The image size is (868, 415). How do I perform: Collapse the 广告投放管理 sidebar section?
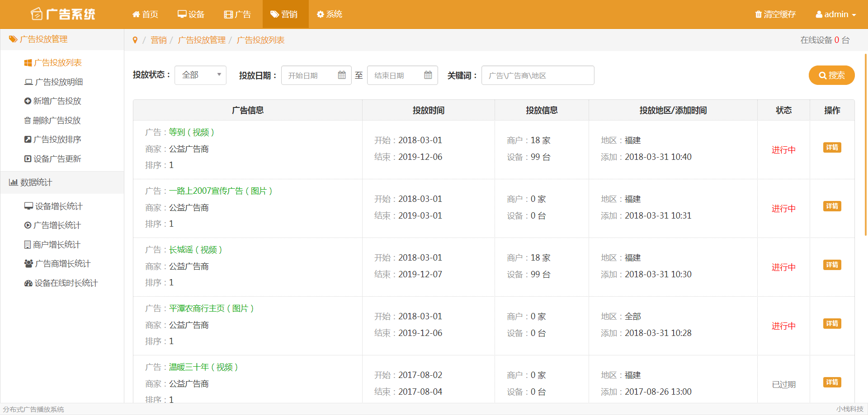(x=43, y=39)
